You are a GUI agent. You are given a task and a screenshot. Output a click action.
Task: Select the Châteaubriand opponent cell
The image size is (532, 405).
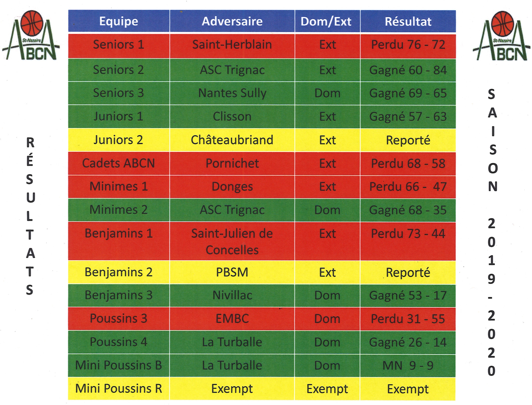(232, 140)
